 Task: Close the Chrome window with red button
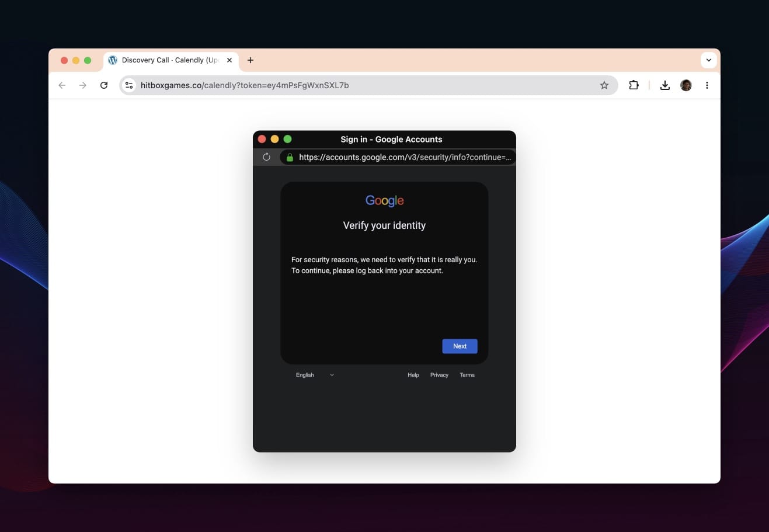(64, 60)
